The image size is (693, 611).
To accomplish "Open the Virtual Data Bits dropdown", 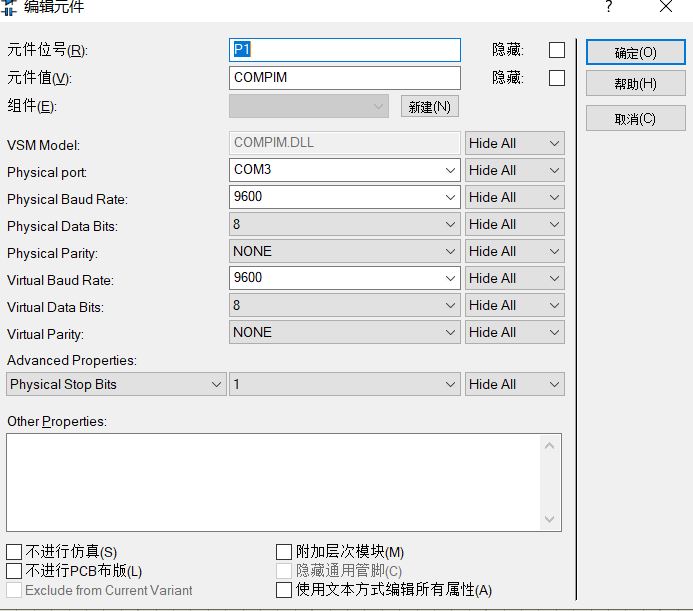I will tap(345, 305).
